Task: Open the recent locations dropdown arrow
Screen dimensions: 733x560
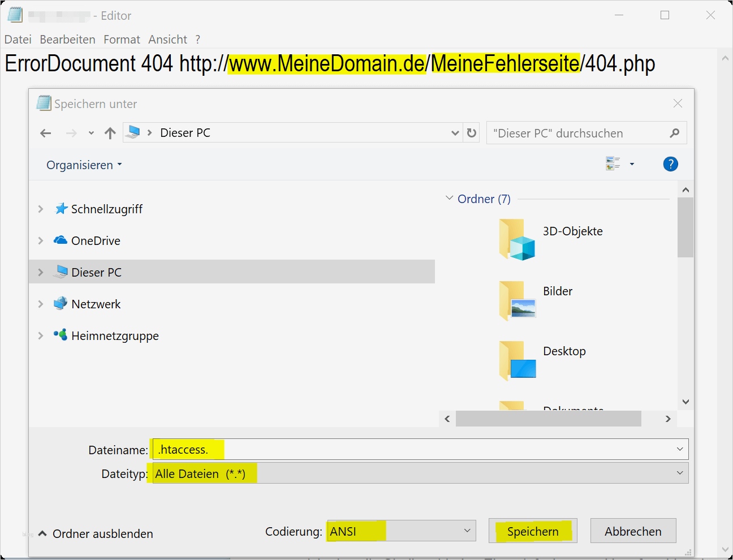Action: click(x=91, y=133)
